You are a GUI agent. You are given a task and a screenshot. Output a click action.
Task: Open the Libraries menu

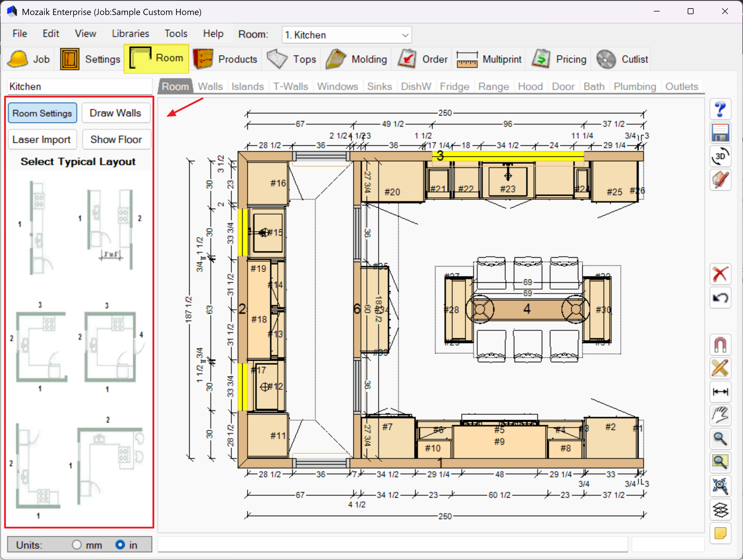130,34
